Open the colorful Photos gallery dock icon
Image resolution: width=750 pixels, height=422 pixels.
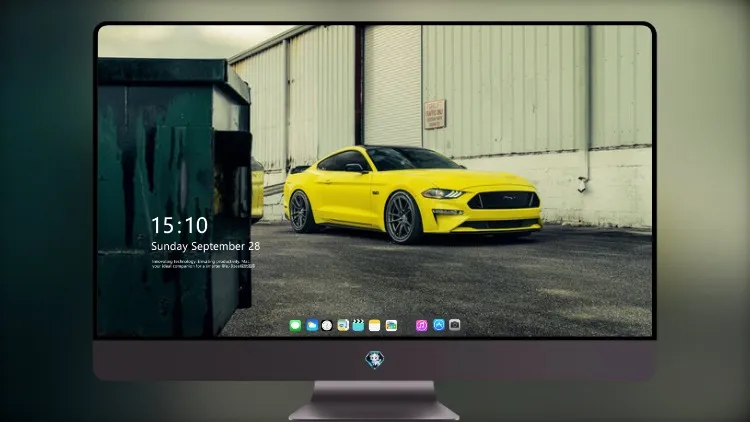point(391,326)
